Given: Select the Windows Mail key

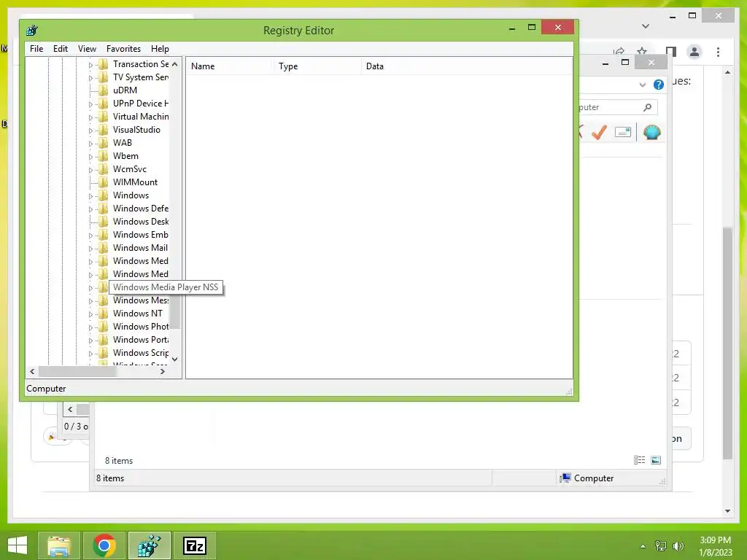Looking at the screenshot, I should (x=140, y=248).
